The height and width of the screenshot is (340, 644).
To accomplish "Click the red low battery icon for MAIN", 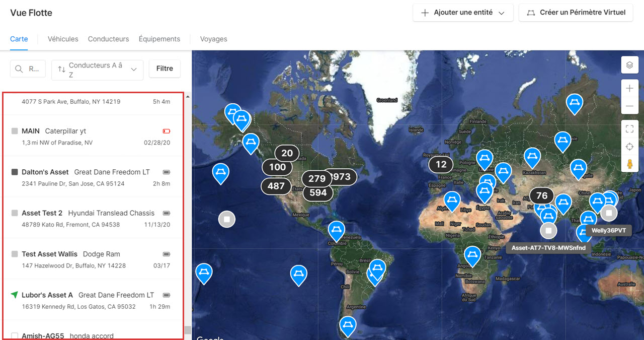I will tap(167, 131).
